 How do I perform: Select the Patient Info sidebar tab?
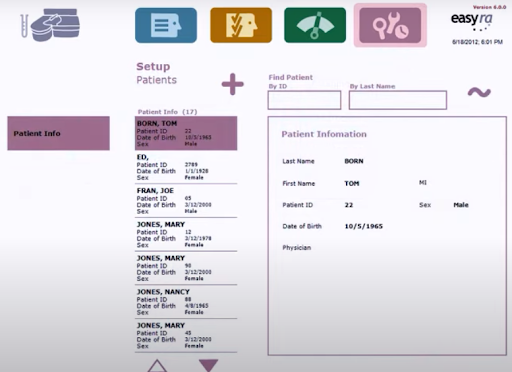click(59, 133)
